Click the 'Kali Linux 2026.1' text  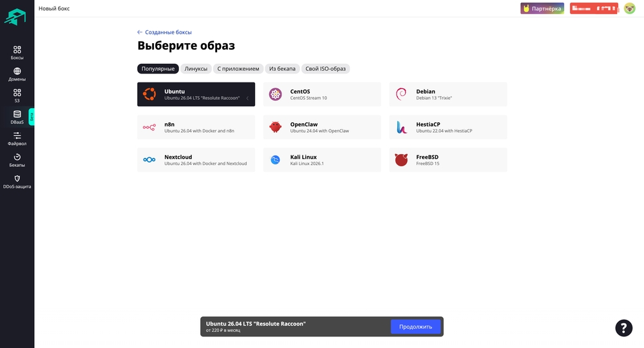307,164
